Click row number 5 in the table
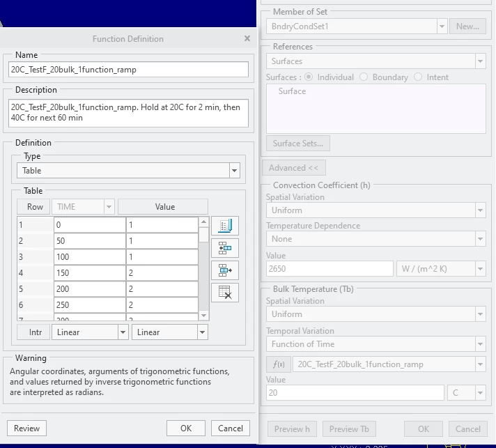 35,289
